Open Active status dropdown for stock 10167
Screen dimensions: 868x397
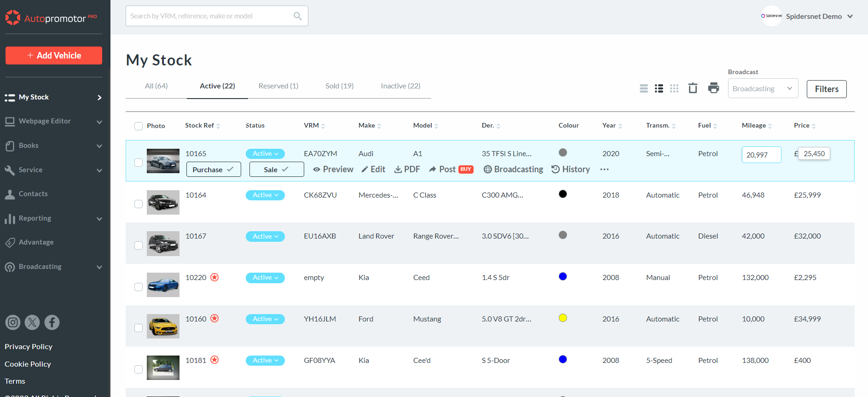[x=265, y=236]
